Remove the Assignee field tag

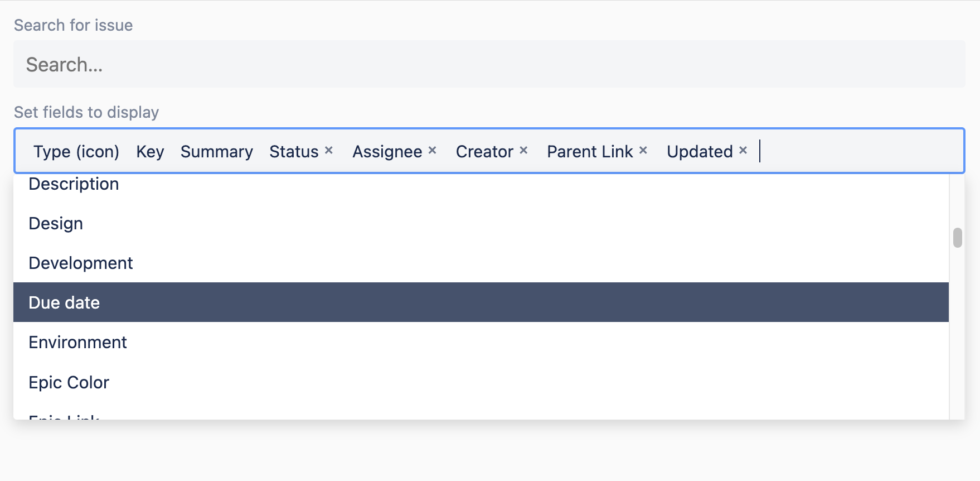tap(432, 150)
